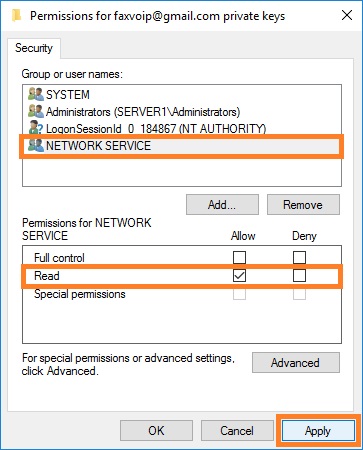The height and width of the screenshot is (450, 363).
Task: Click the SYSTEM group icon
Action: [36, 94]
